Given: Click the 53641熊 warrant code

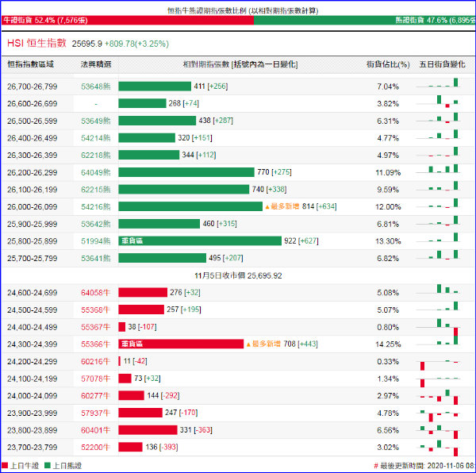Looking at the screenshot, I should 96,259.
